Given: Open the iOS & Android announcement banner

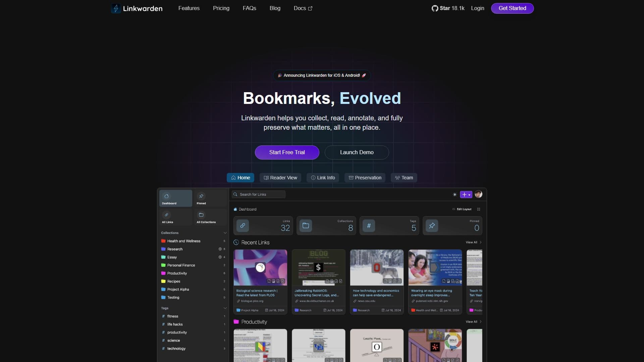Looking at the screenshot, I should [x=322, y=75].
